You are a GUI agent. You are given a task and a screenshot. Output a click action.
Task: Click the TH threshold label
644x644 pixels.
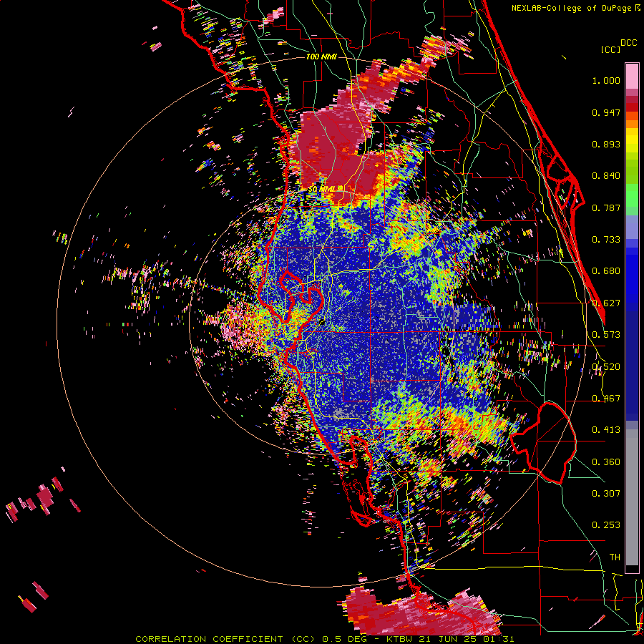tap(615, 557)
